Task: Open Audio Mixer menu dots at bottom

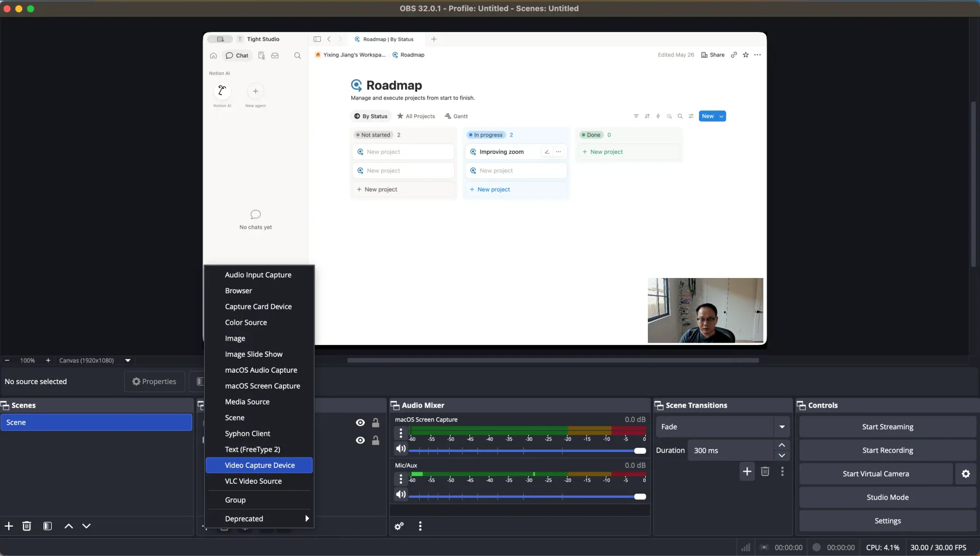Action: pos(420,526)
